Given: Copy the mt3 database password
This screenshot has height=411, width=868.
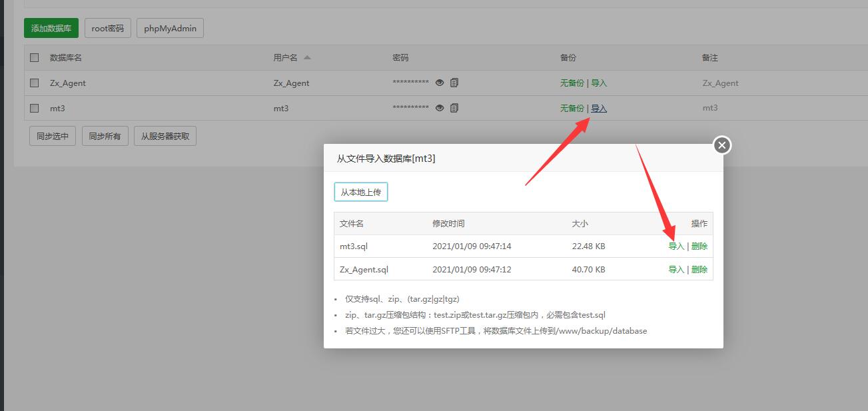Looking at the screenshot, I should pos(454,108).
